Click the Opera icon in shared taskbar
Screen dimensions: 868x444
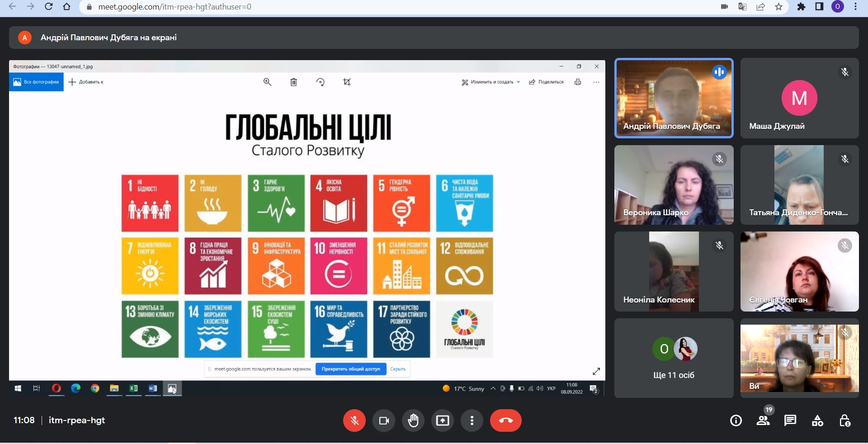coord(56,388)
